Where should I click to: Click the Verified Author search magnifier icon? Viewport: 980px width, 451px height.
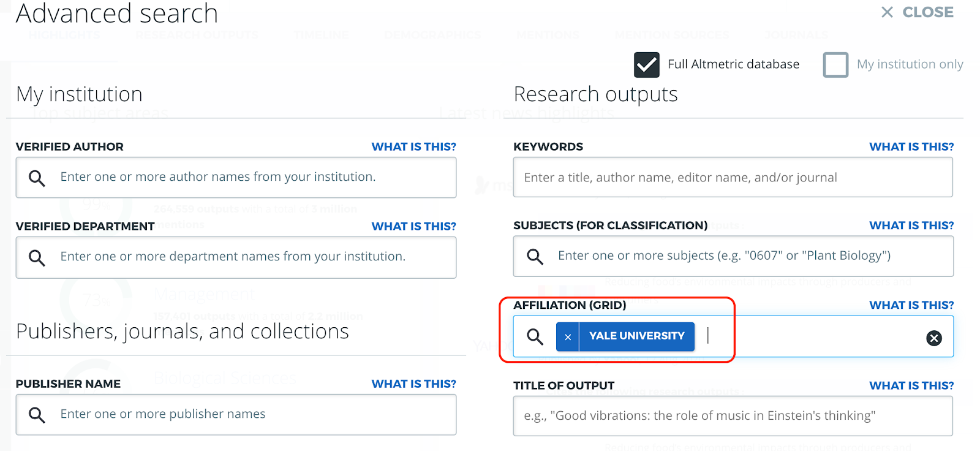coord(37,178)
